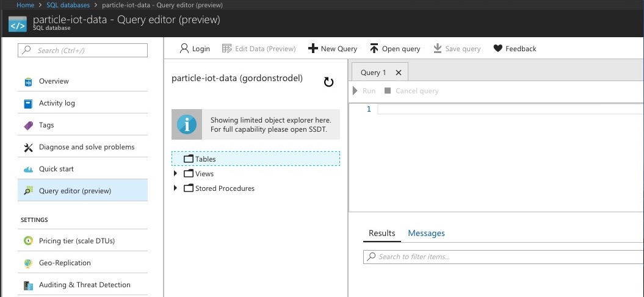Image resolution: width=644 pixels, height=297 pixels.
Task: Refresh the object explorer
Action: 328,82
